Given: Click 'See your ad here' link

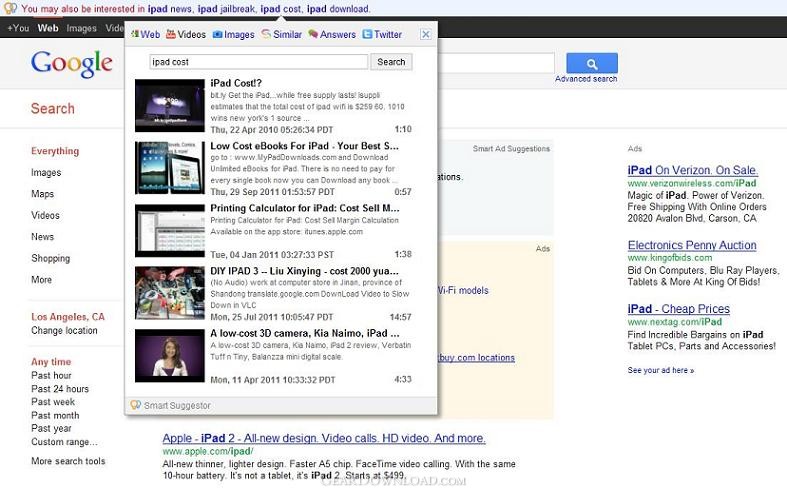Looking at the screenshot, I should pos(661,370).
